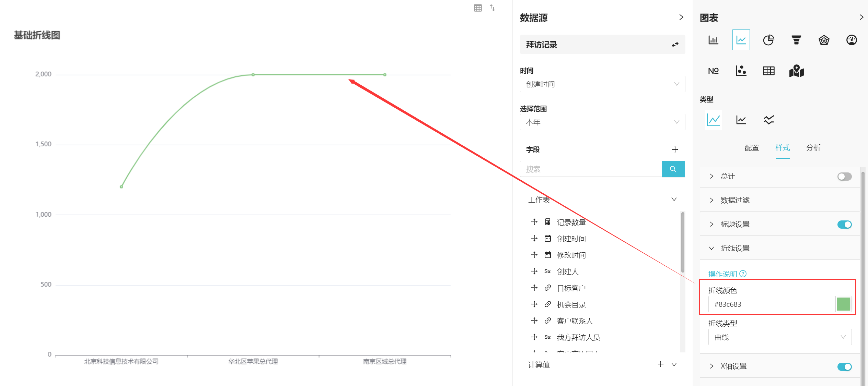Select the pie chart type icon
Image resolution: width=868 pixels, height=386 pixels.
[768, 40]
